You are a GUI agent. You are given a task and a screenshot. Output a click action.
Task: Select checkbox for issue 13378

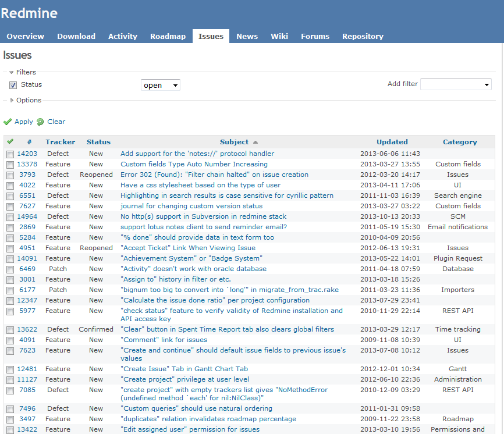tap(10, 165)
